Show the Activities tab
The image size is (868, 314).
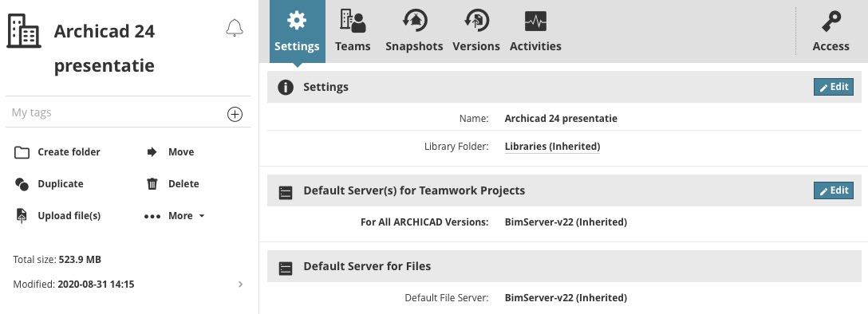pyautogui.click(x=535, y=32)
